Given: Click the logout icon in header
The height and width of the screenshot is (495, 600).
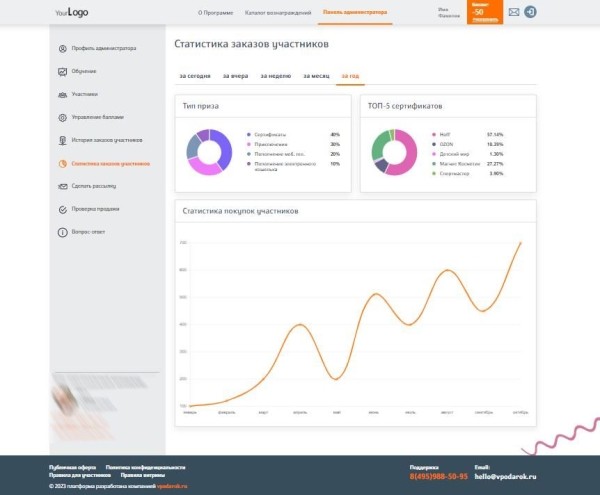Looking at the screenshot, I should pos(530,12).
